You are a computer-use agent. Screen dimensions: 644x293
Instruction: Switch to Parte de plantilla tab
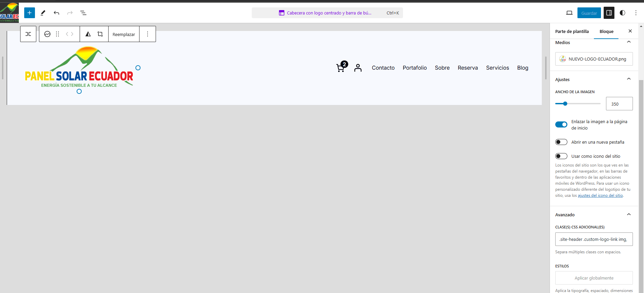pyautogui.click(x=572, y=31)
